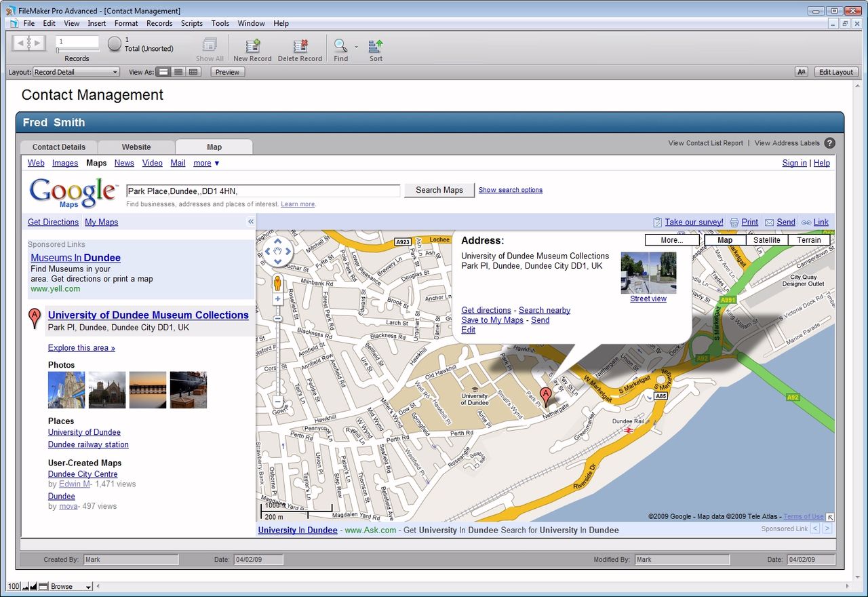Click the zoom out mountains icon in status bar
868x597 pixels.
tap(26, 587)
